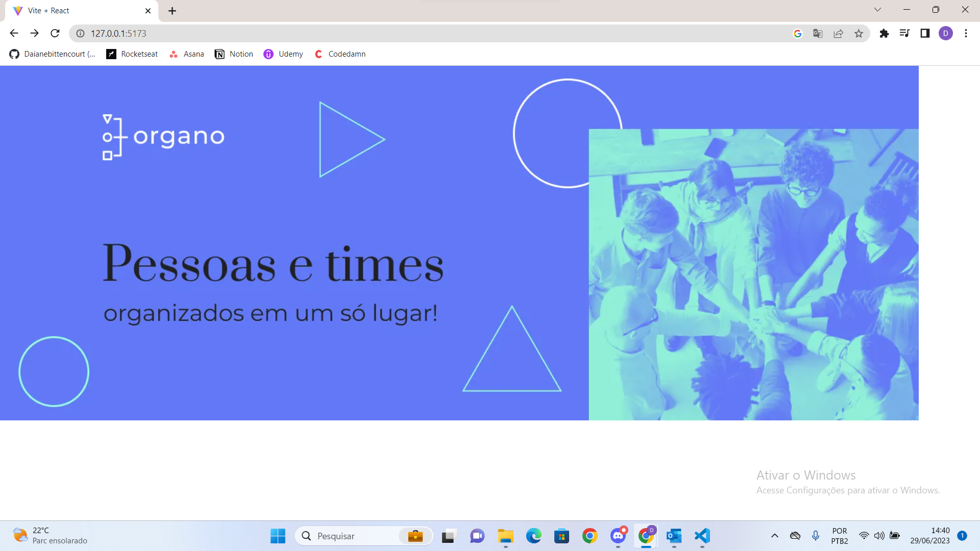Open Discord from taskbar
This screenshot has height=551, width=980.
pyautogui.click(x=618, y=536)
